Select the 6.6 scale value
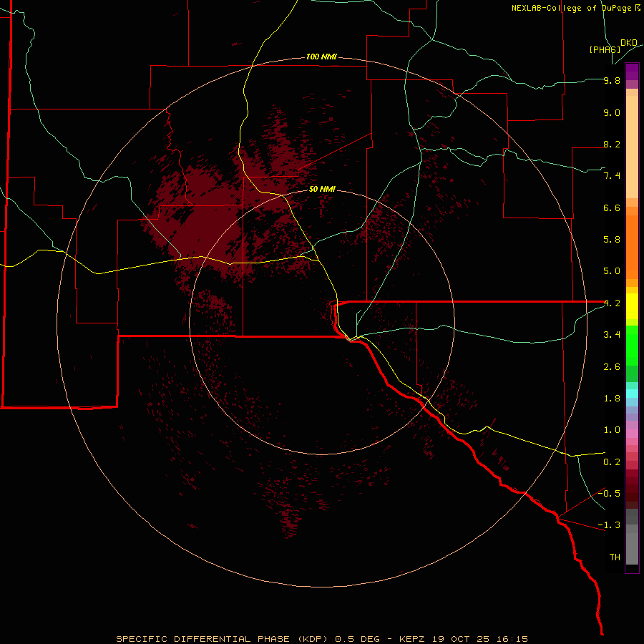 (x=612, y=208)
